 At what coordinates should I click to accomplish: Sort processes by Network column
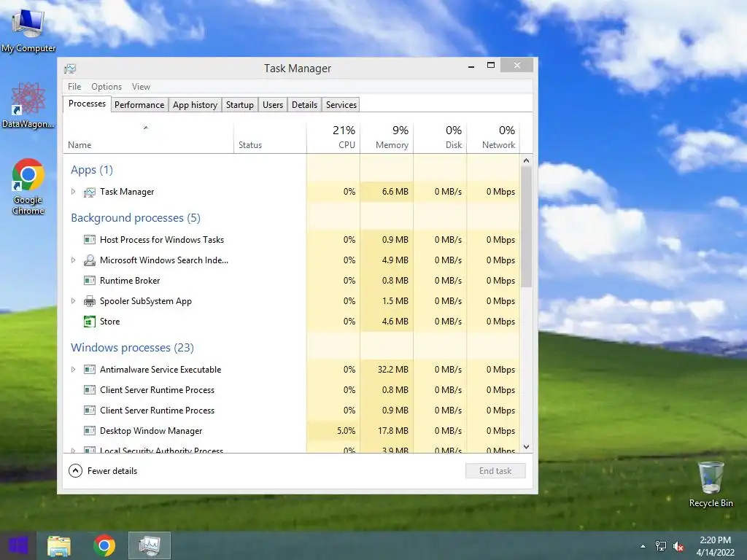(x=494, y=138)
